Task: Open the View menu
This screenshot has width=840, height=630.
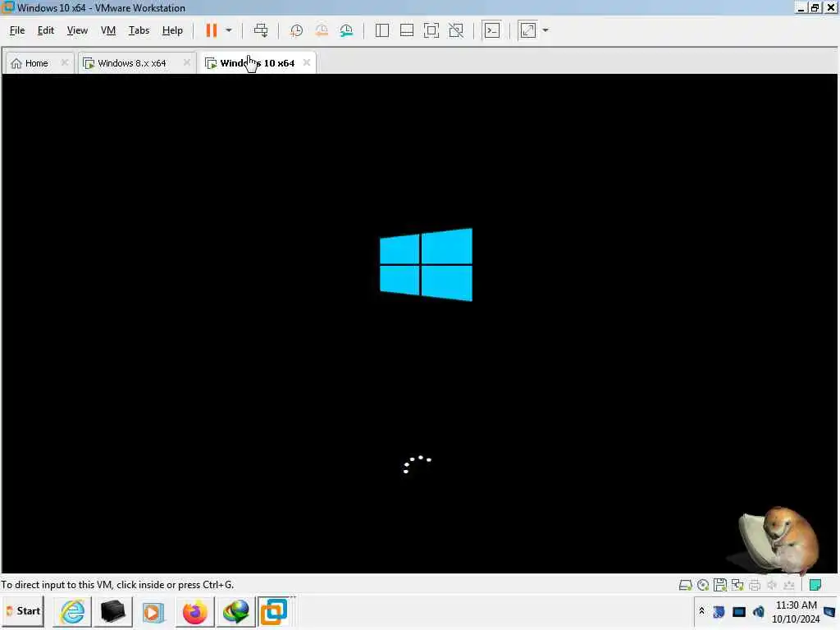Action: (x=77, y=30)
